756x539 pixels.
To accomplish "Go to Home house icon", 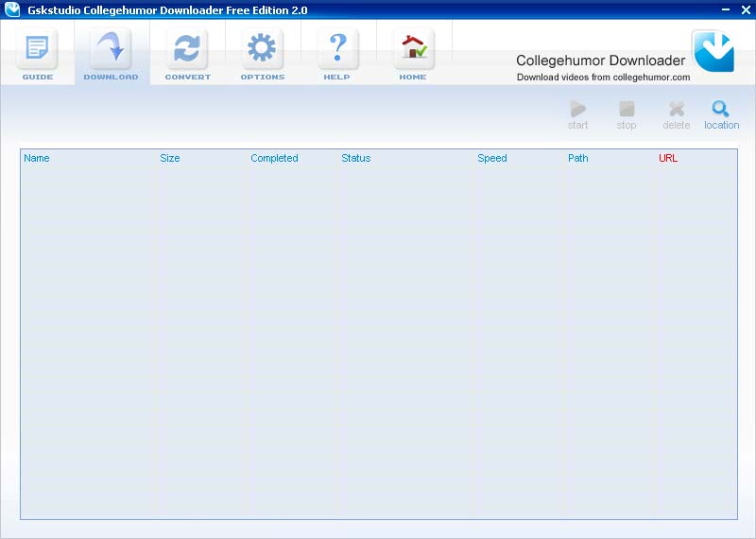I will (x=414, y=48).
